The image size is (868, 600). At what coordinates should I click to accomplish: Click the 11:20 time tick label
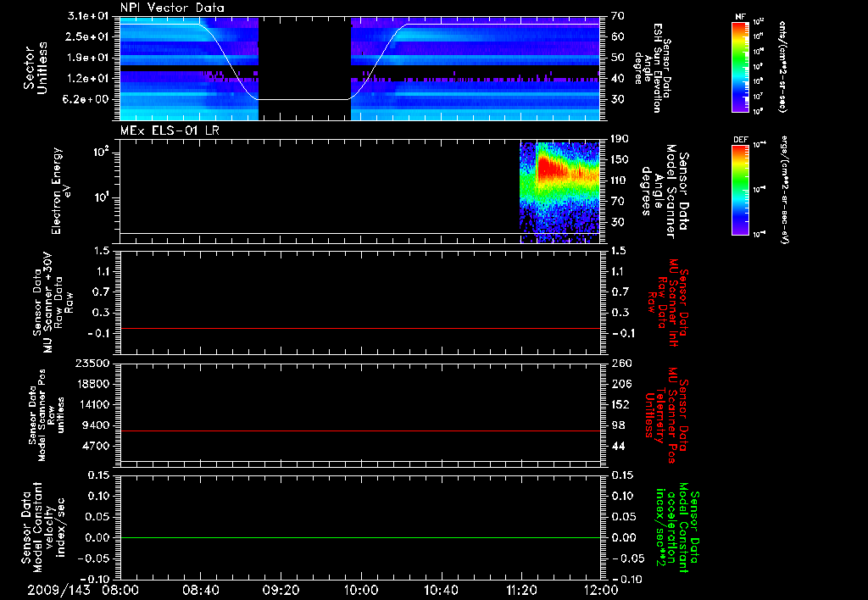521,590
